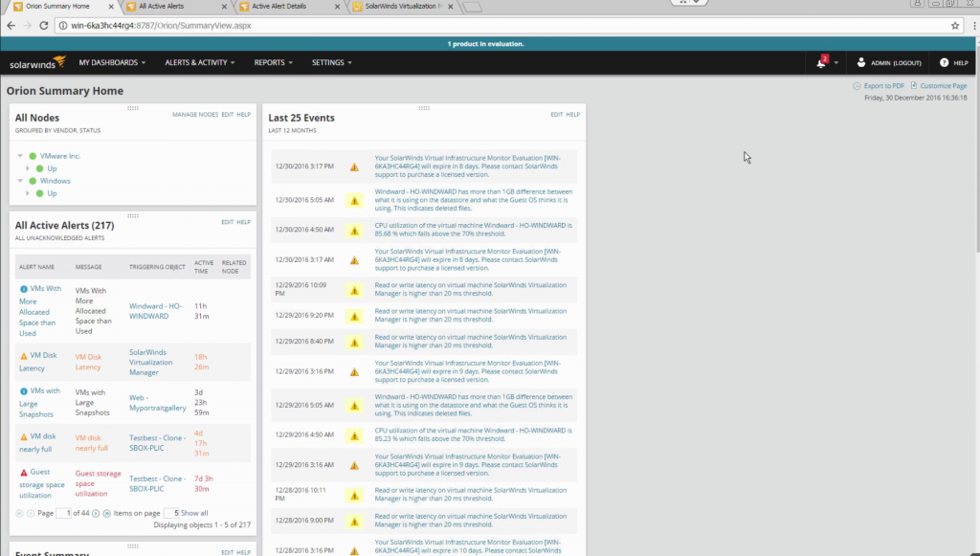Click critical icon of Guest storage space utilization alert
Viewport: 980px width, 556px height.
pyautogui.click(x=24, y=473)
